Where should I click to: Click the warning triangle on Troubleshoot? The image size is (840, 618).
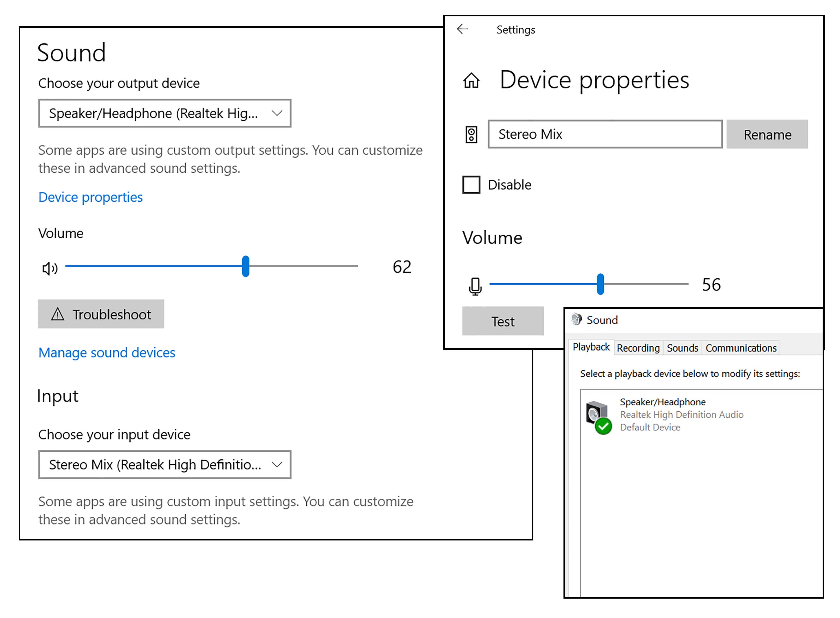point(58,314)
